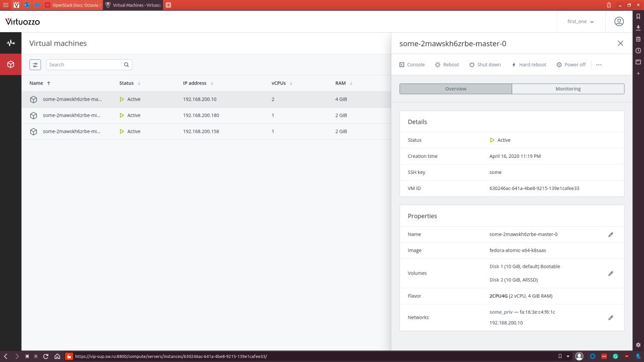Screen dimensions: 644x362
Task: Go back in browser history
Action: (x=6, y=356)
